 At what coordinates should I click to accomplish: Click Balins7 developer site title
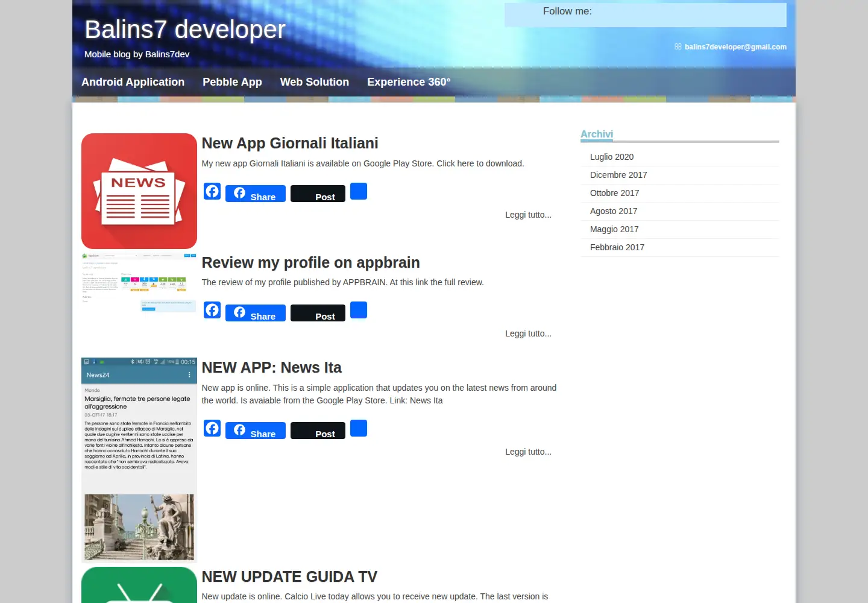click(185, 30)
